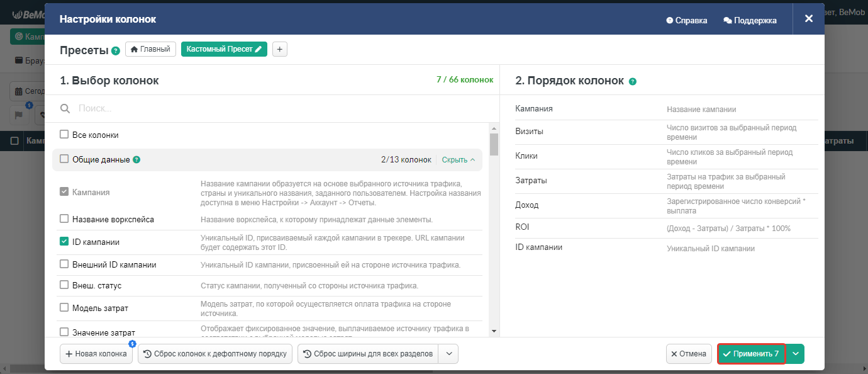Click the flag icon in background page

[x=19, y=115]
